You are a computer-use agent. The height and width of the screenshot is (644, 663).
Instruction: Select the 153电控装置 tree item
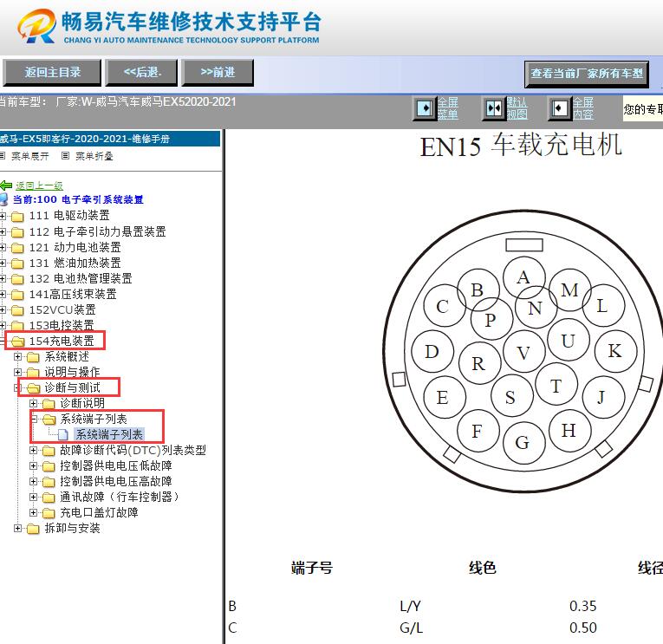click(62, 326)
